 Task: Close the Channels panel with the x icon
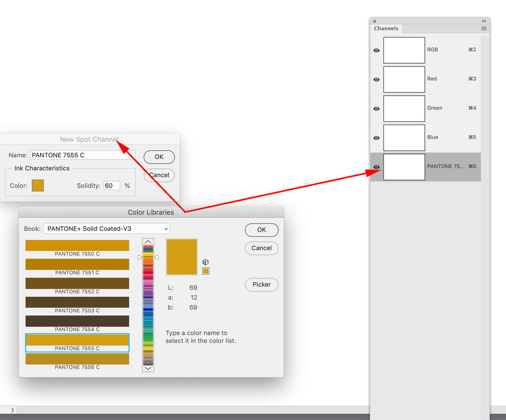(x=374, y=21)
